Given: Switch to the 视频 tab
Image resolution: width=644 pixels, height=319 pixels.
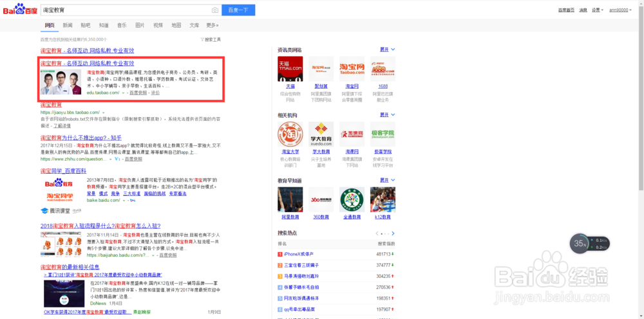Looking at the screenshot, I should pos(158,26).
